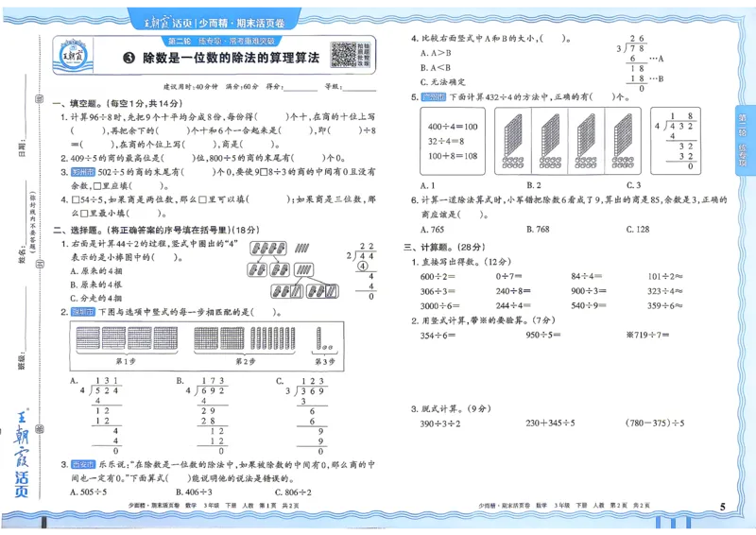Click option A vertical division 524÷4
Screen dimensions: 756x535
(x=100, y=415)
